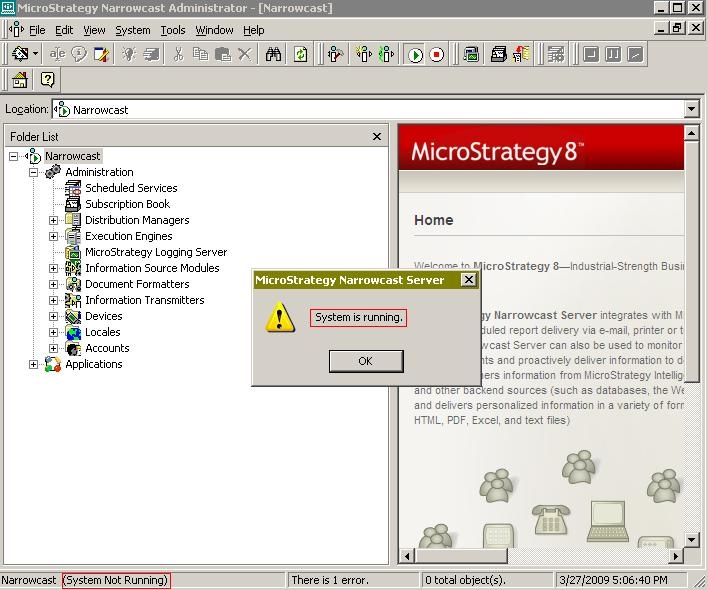The width and height of the screenshot is (708, 590).
Task: Click the Rename toolbar icon
Action: click(57, 54)
